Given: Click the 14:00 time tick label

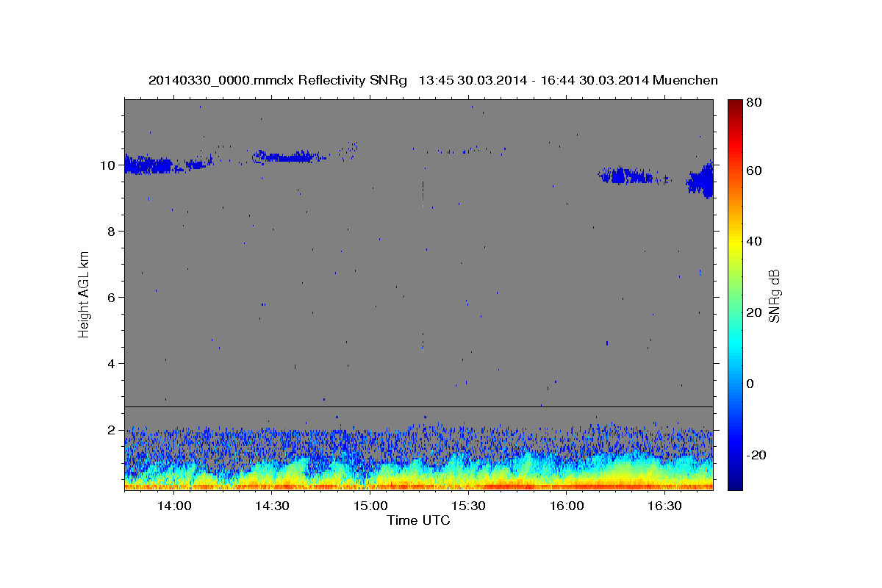Looking at the screenshot, I should (x=174, y=506).
